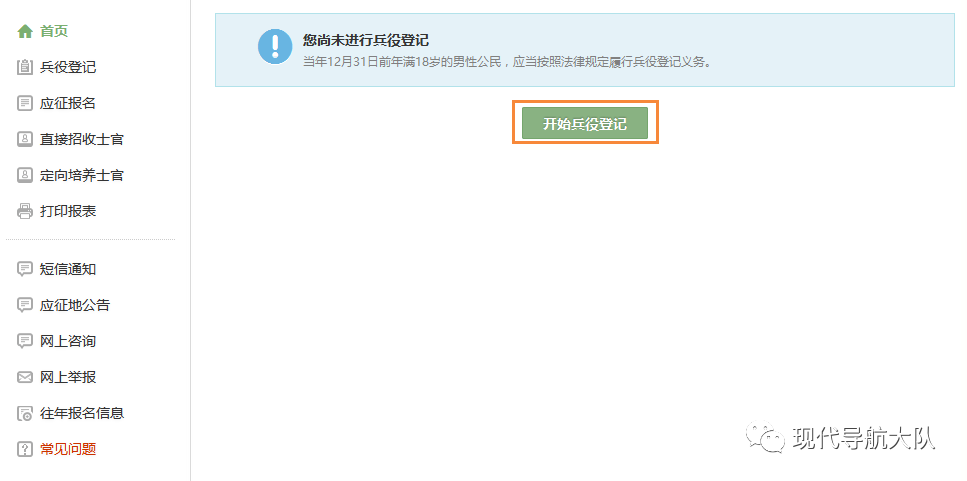Click the 往年报名信息 archive icon
The image size is (967, 481).
25,413
